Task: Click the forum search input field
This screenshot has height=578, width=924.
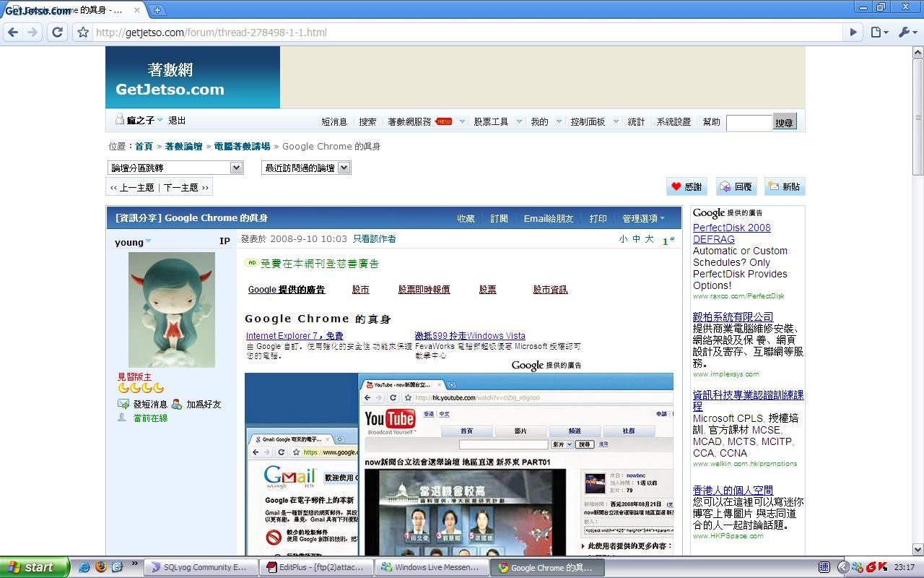Action: pos(749,122)
